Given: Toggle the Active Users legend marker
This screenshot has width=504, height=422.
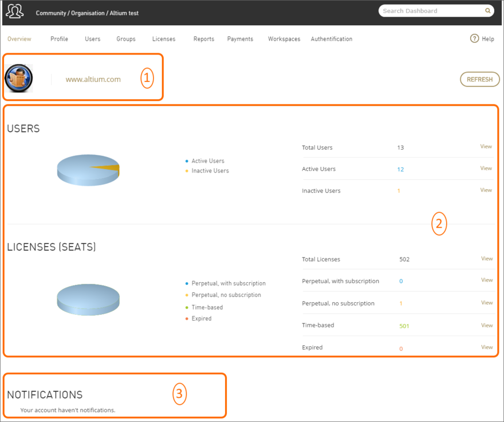Looking at the screenshot, I should click(186, 161).
